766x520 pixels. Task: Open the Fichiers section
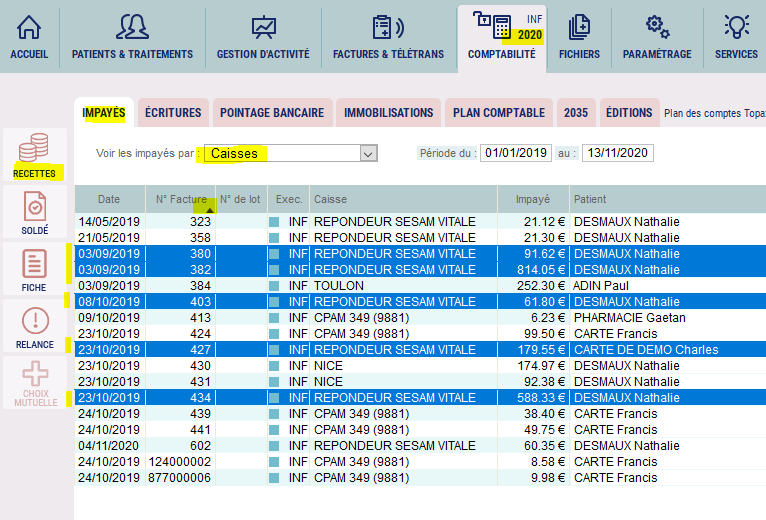[x=579, y=38]
